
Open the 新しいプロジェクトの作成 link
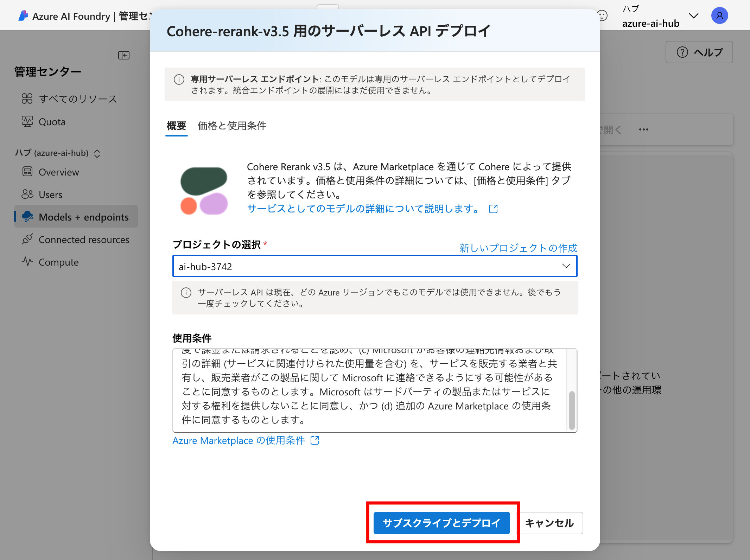tap(518, 248)
